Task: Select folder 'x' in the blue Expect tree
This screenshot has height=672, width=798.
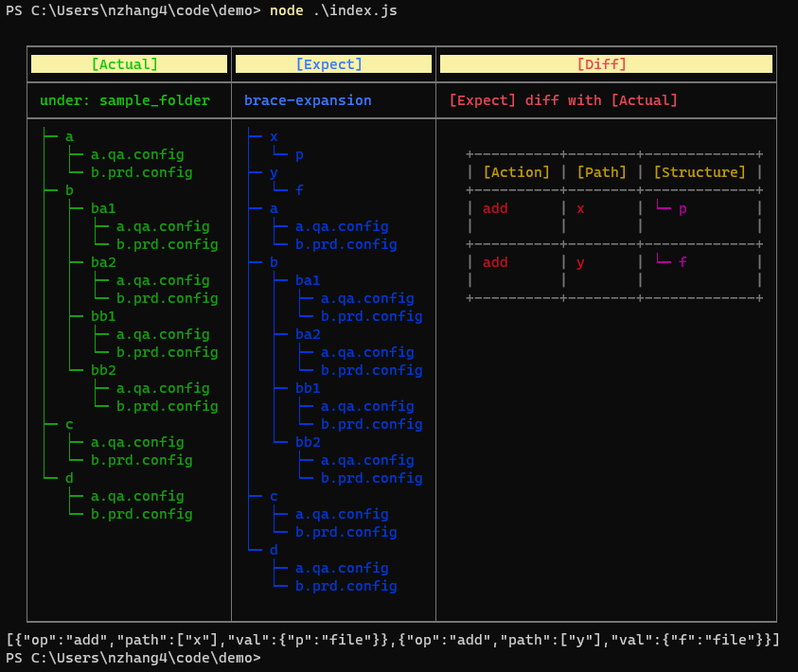Action: 274,137
